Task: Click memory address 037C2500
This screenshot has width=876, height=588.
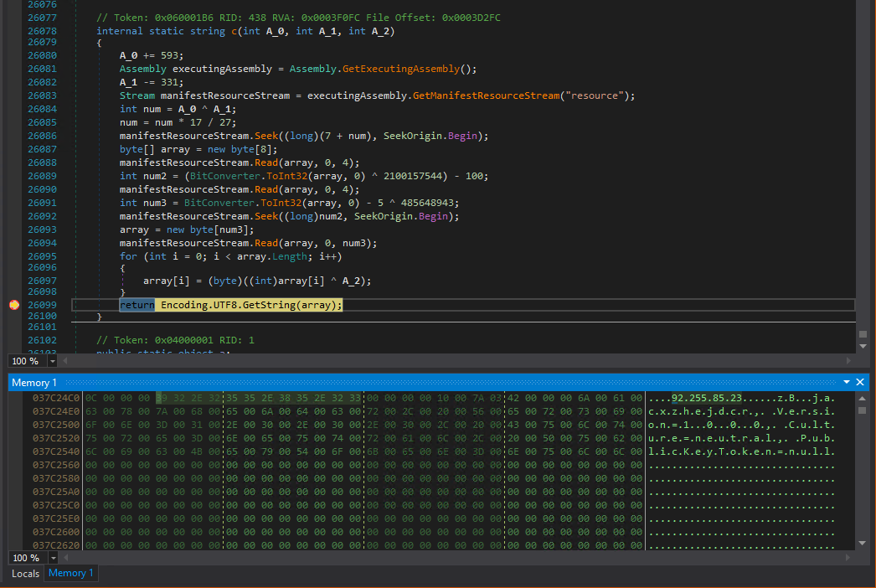Action: (56, 425)
